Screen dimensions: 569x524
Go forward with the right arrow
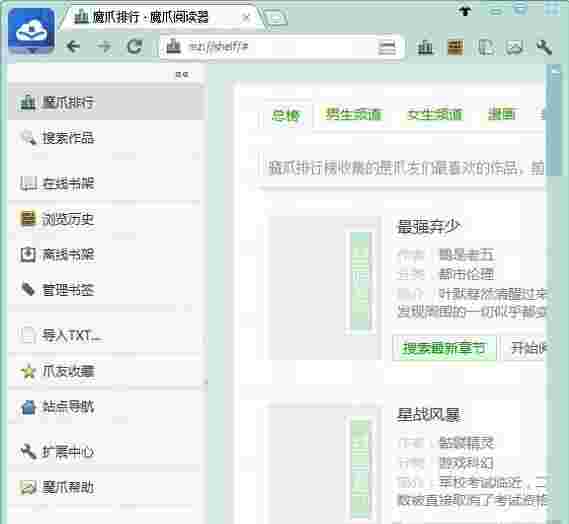[105, 46]
